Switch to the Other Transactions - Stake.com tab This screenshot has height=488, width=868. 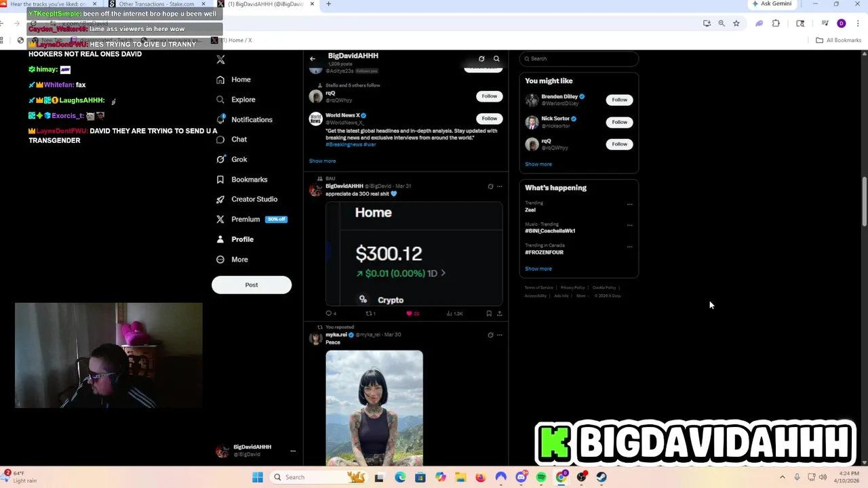click(x=156, y=4)
